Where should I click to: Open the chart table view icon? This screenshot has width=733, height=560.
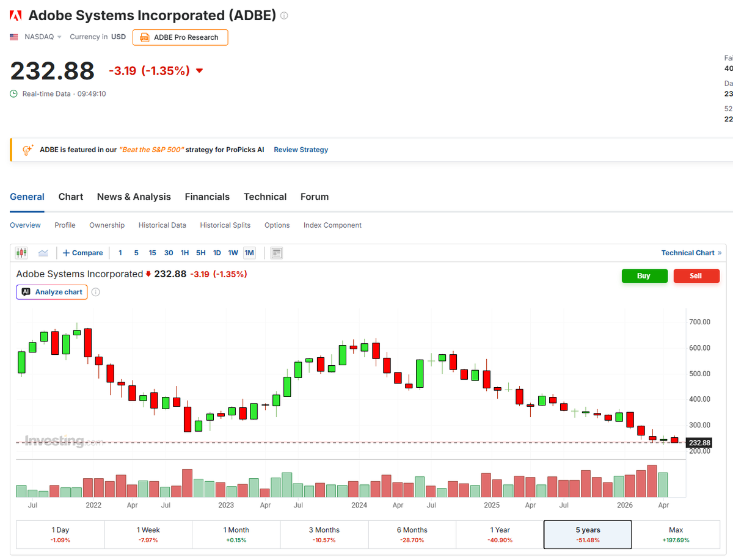277,253
